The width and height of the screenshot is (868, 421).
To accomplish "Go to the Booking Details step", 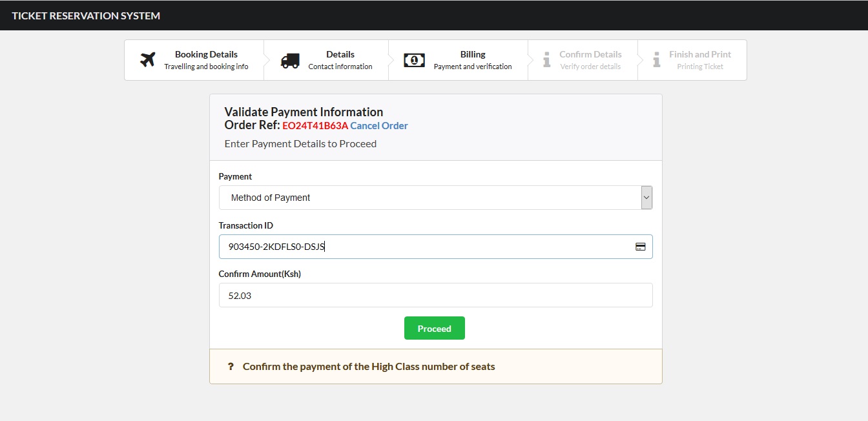I will pyautogui.click(x=206, y=55).
